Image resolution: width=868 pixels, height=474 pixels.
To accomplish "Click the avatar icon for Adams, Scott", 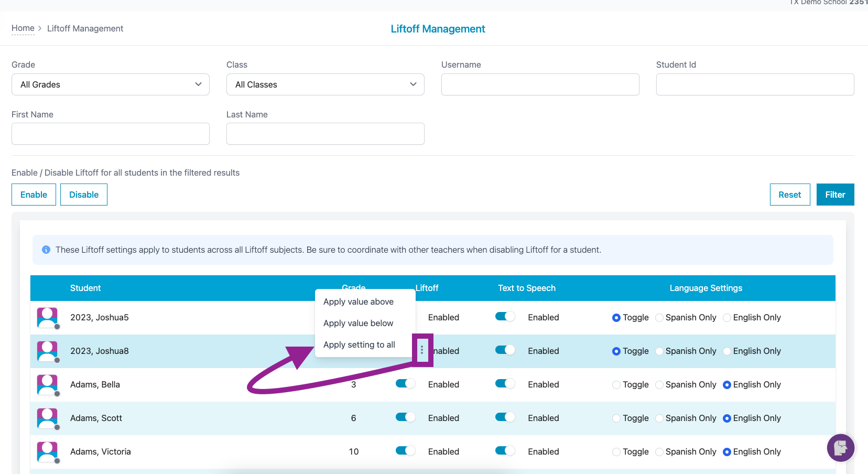I will tap(47, 418).
